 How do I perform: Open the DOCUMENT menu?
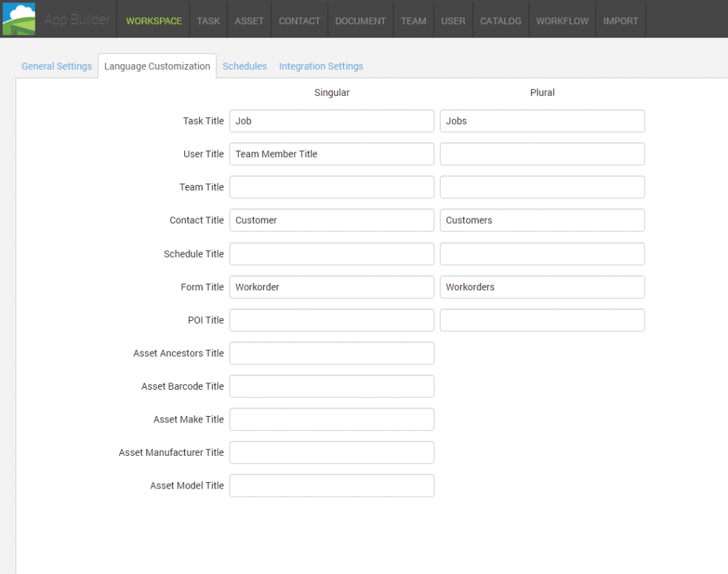tap(360, 21)
